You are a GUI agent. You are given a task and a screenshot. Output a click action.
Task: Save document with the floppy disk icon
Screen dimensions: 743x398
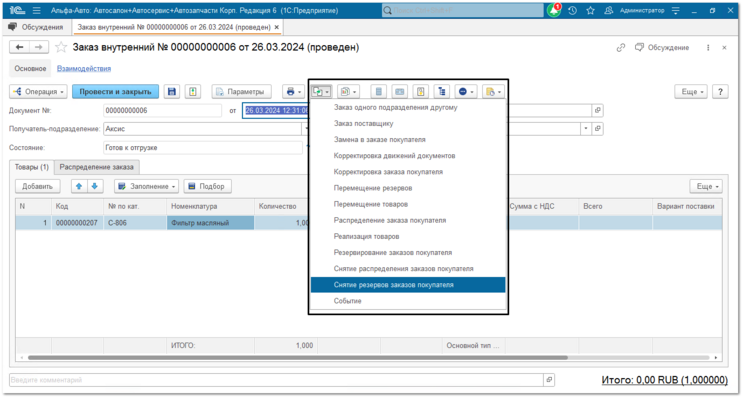point(172,91)
